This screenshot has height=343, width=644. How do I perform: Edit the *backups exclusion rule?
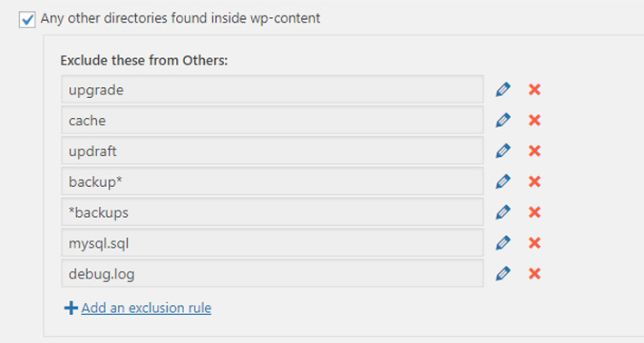click(503, 212)
